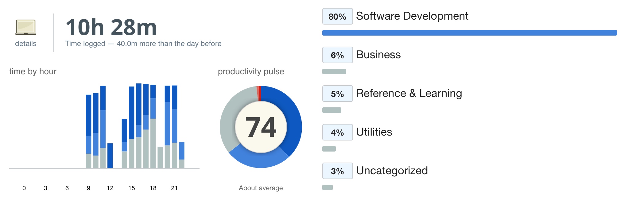The height and width of the screenshot is (200, 644).
Task: Click the 3% Uncategorized badge
Action: pyautogui.click(x=337, y=171)
